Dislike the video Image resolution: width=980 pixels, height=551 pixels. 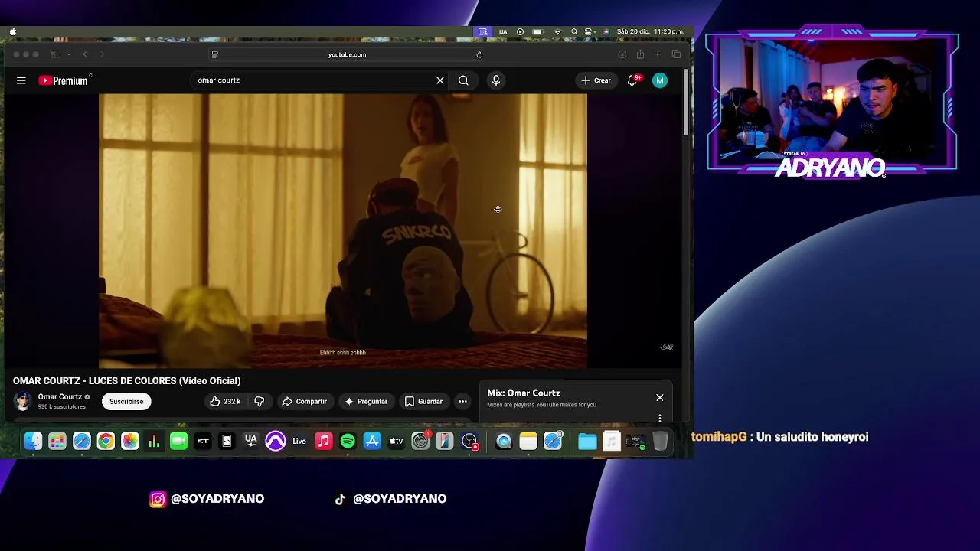260,401
